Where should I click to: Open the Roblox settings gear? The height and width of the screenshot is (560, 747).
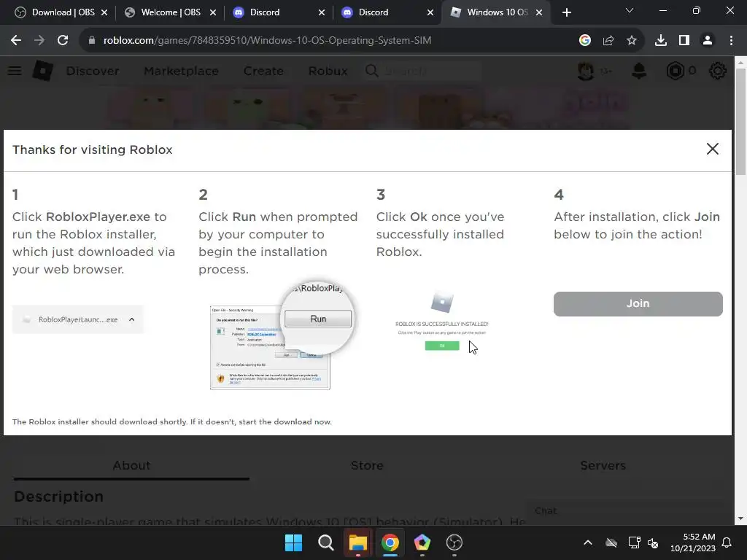click(718, 71)
